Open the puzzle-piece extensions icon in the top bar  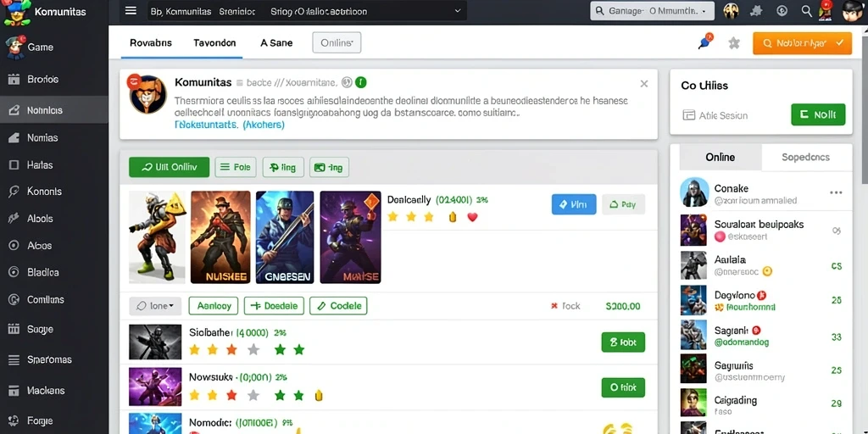[x=755, y=10]
